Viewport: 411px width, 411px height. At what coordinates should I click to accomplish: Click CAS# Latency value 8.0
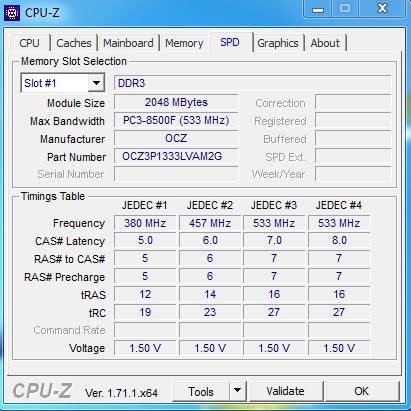pyautogui.click(x=339, y=240)
